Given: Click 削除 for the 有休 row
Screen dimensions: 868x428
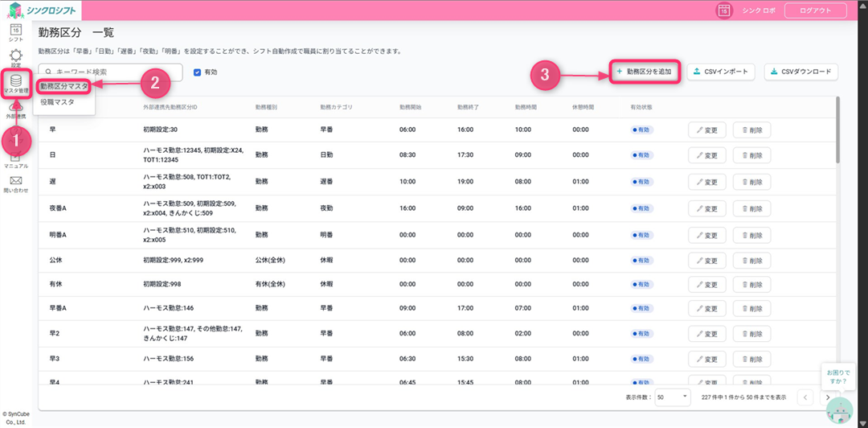Looking at the screenshot, I should (751, 284).
